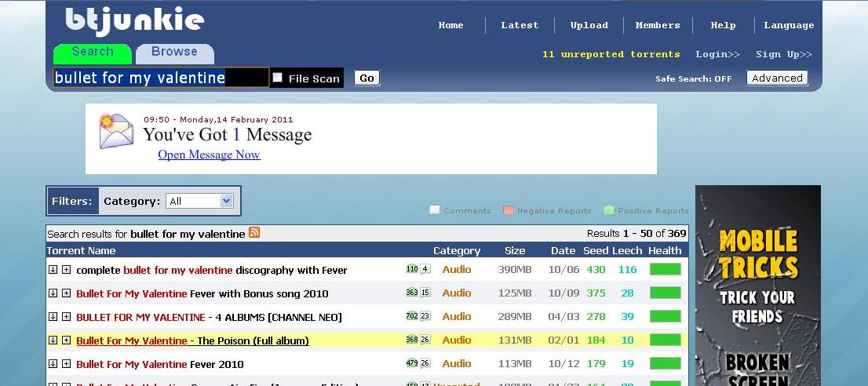Click the envelope message icon
This screenshot has height=386, width=868.
tap(115, 131)
